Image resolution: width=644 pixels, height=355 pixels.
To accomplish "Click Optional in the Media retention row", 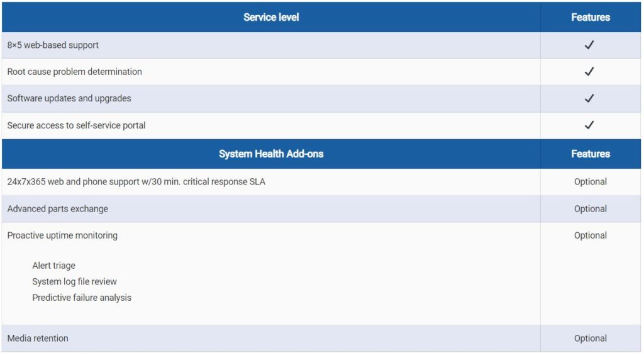I will pyautogui.click(x=590, y=338).
